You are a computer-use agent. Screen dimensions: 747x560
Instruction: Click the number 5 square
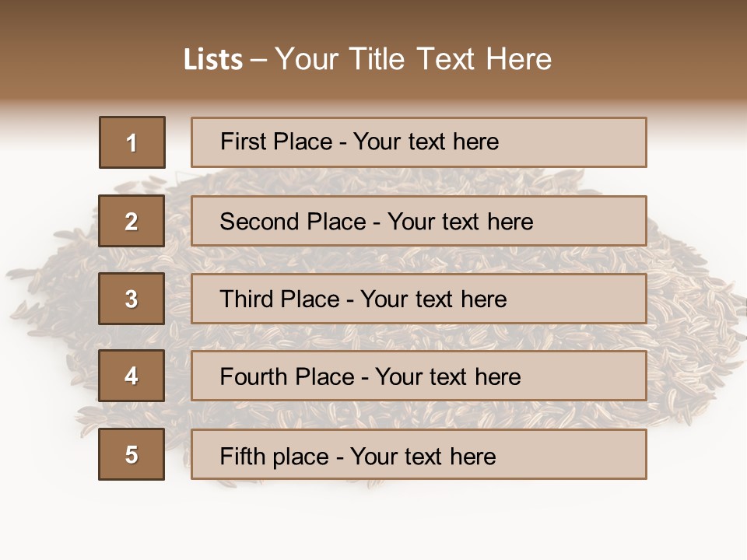tap(132, 454)
